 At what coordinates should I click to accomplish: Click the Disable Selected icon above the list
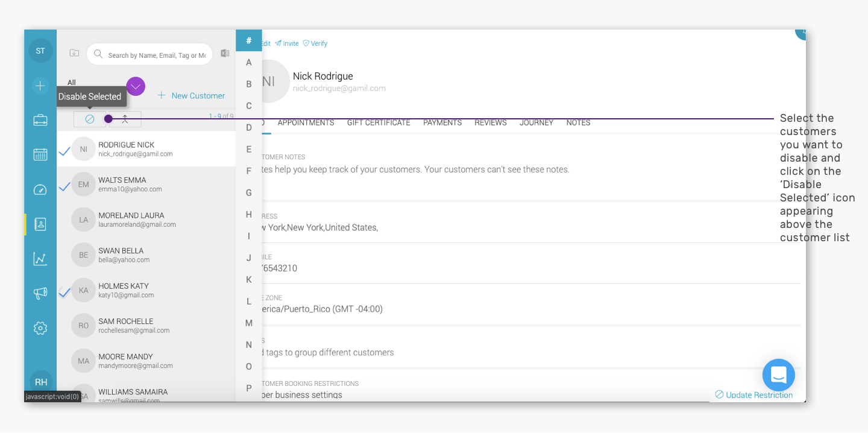[90, 119]
